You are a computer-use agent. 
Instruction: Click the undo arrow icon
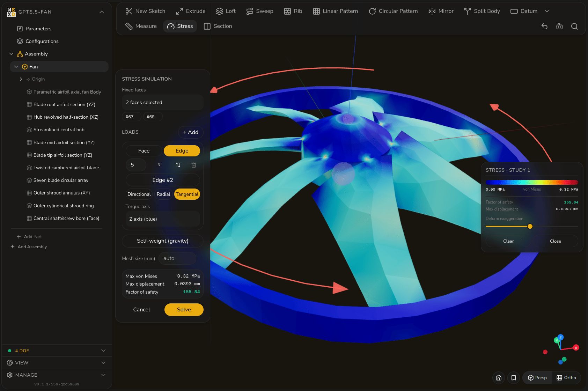[x=544, y=26]
